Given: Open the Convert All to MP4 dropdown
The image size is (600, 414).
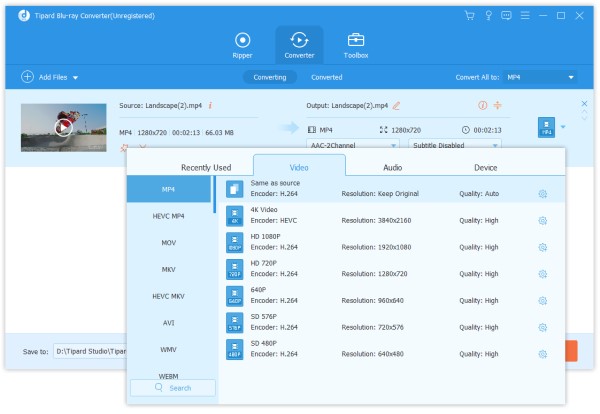Looking at the screenshot, I should 540,78.
